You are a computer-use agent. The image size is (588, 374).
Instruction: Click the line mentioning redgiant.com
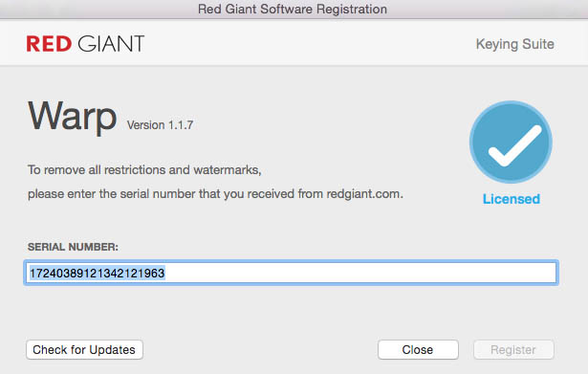(x=215, y=194)
